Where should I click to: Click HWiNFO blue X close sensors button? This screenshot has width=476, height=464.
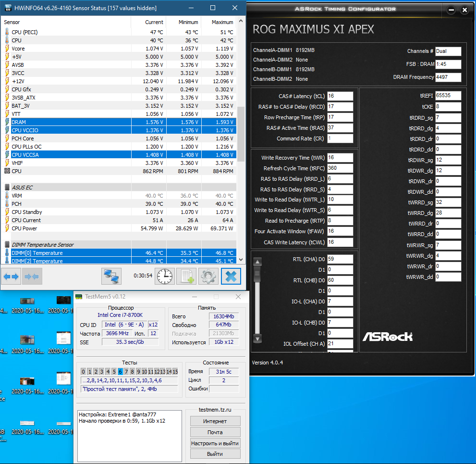[x=231, y=276]
